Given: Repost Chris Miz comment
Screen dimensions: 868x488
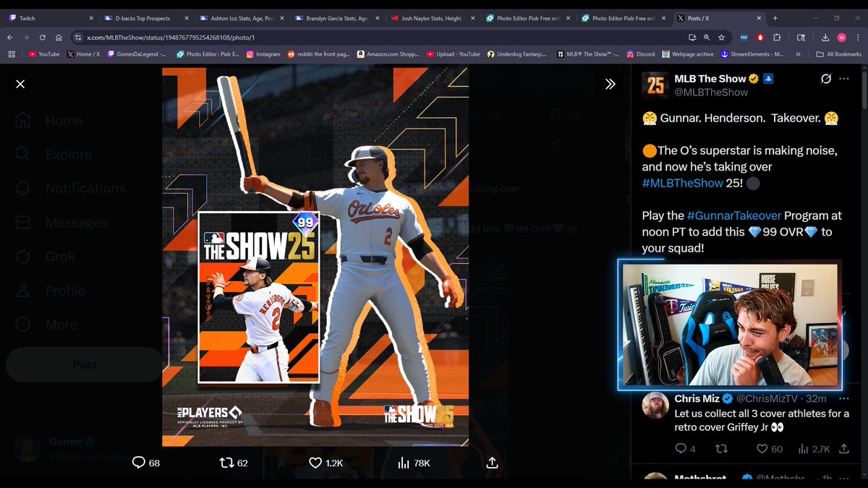Looking at the screenshot, I should [x=721, y=449].
